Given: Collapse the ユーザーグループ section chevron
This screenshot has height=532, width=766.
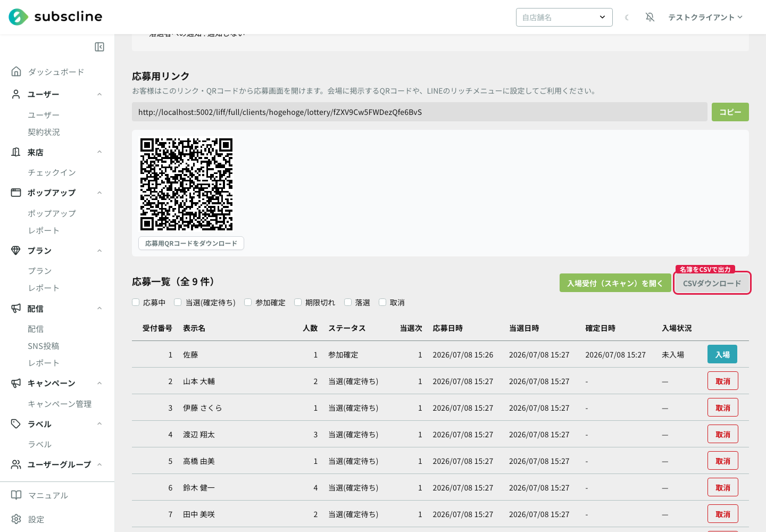Looking at the screenshot, I should [x=99, y=464].
